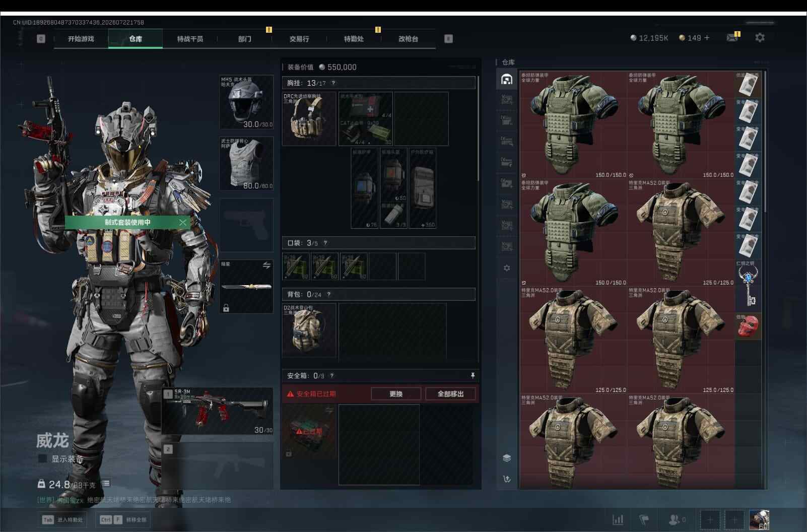Switch to the 改枪台 tab
Viewport: 807px width, 532px height.
pos(408,39)
